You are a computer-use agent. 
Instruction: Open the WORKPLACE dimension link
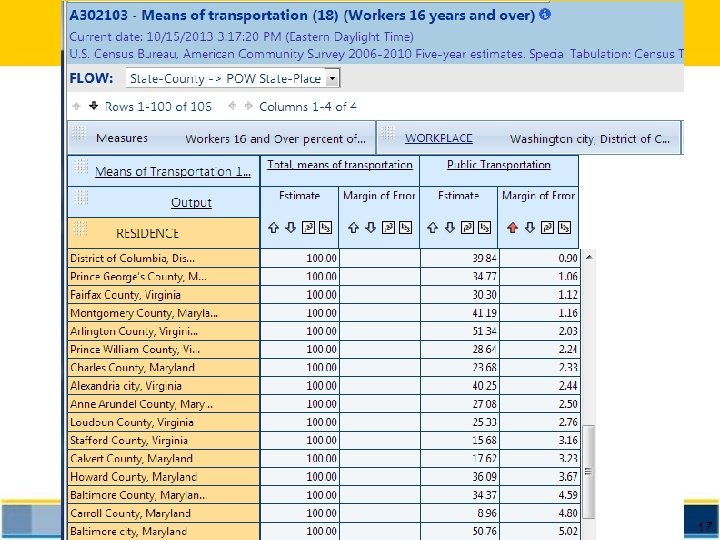click(x=439, y=138)
